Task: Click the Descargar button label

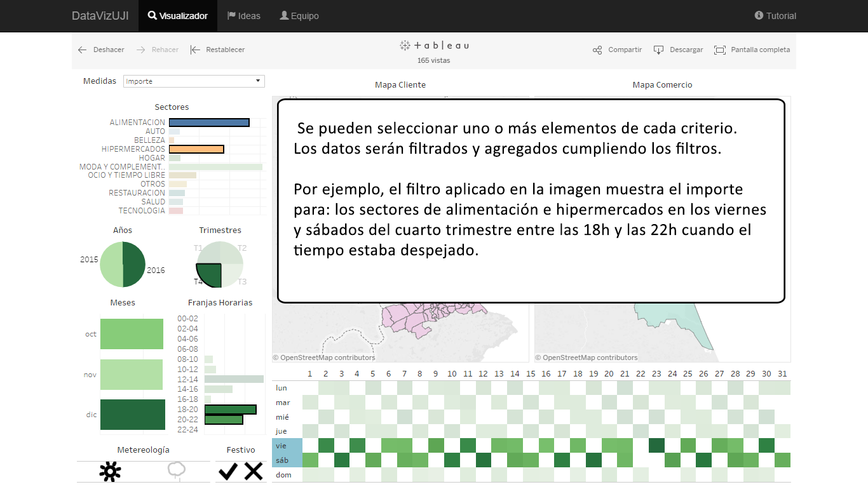Action: click(x=686, y=50)
